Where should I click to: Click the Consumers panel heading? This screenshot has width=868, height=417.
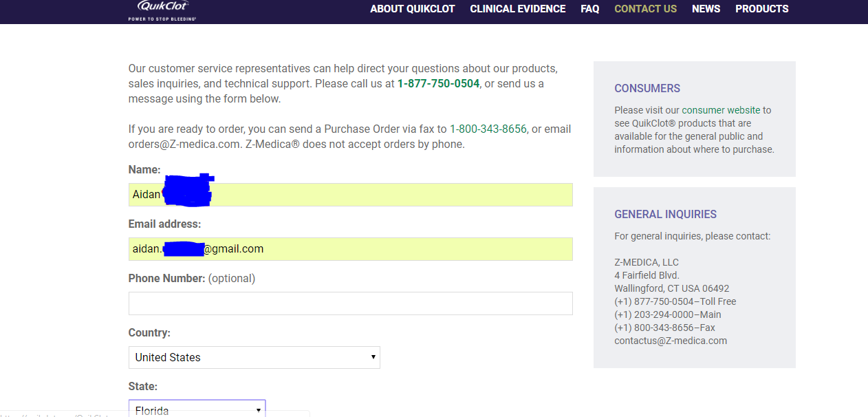point(647,89)
